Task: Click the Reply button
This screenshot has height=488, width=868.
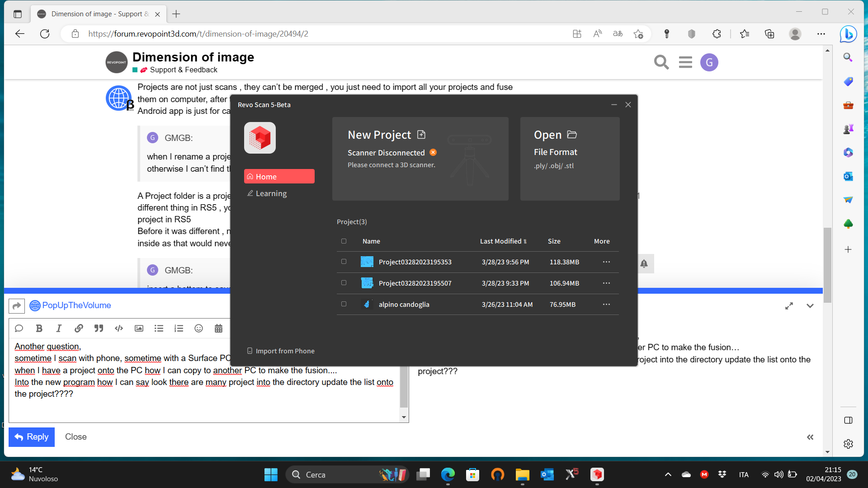Action: (32, 437)
